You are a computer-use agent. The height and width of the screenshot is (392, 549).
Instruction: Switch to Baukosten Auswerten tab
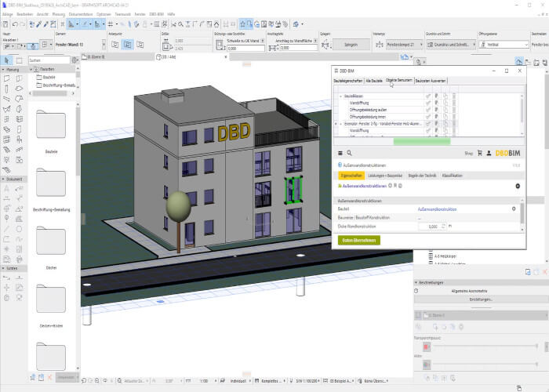(x=431, y=81)
